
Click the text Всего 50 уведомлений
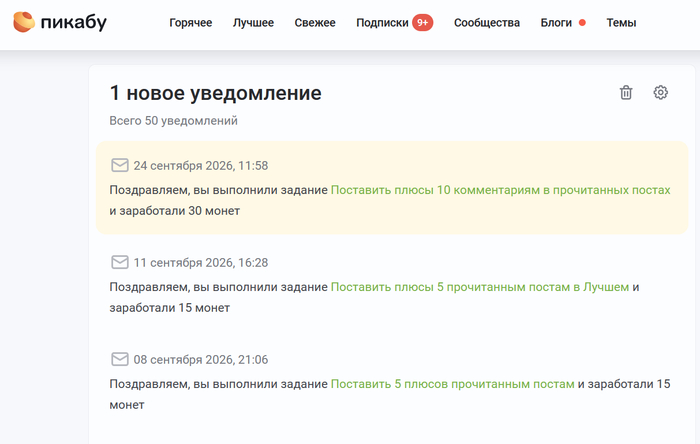(x=174, y=120)
